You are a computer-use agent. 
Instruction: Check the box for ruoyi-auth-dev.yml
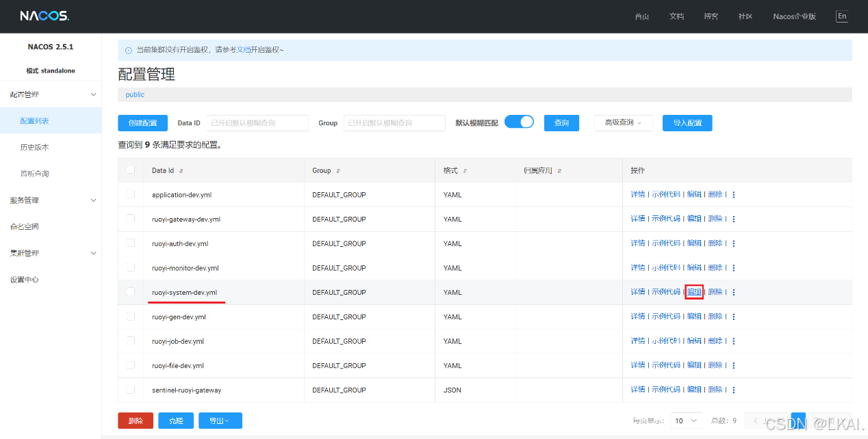[x=131, y=243]
